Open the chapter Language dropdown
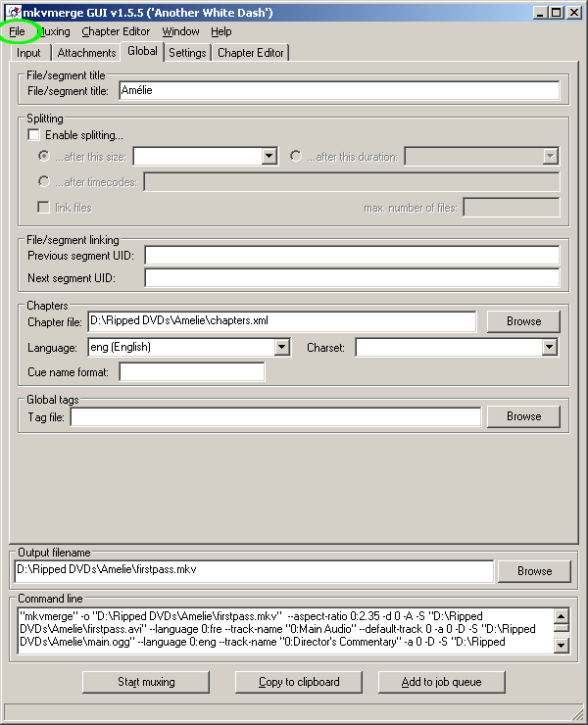588x725 pixels. click(x=281, y=347)
